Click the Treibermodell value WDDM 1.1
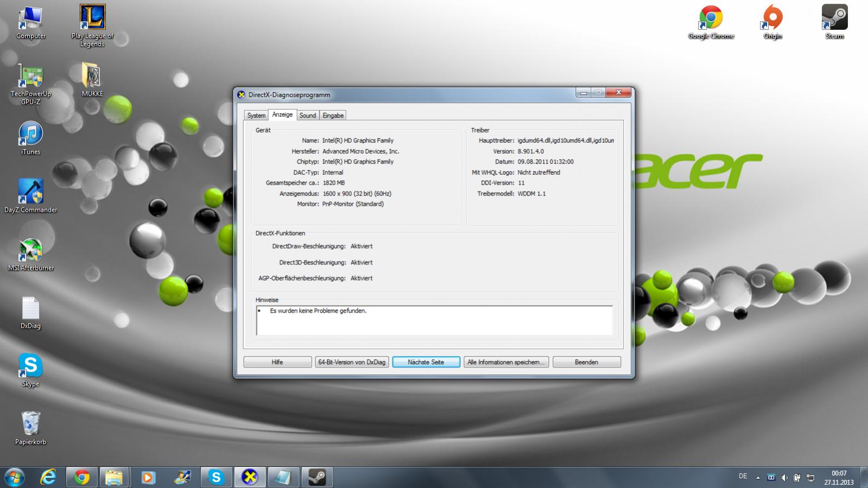This screenshot has width=868, height=488. (x=531, y=194)
